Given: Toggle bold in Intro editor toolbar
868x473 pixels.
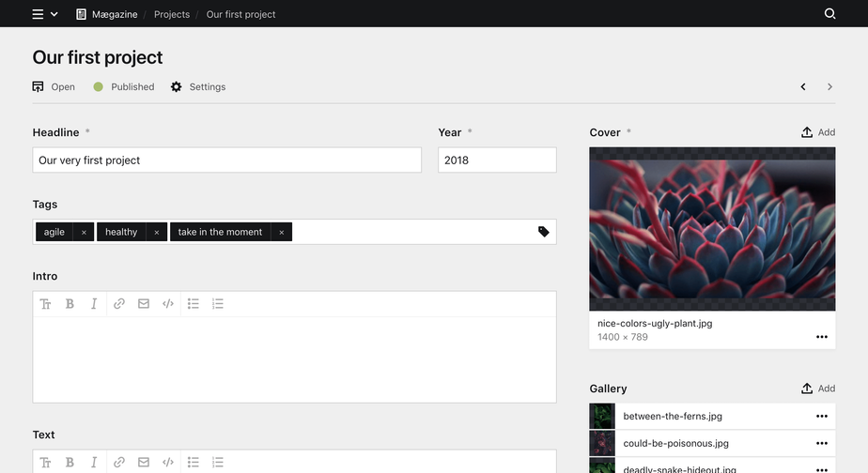Looking at the screenshot, I should coord(70,304).
